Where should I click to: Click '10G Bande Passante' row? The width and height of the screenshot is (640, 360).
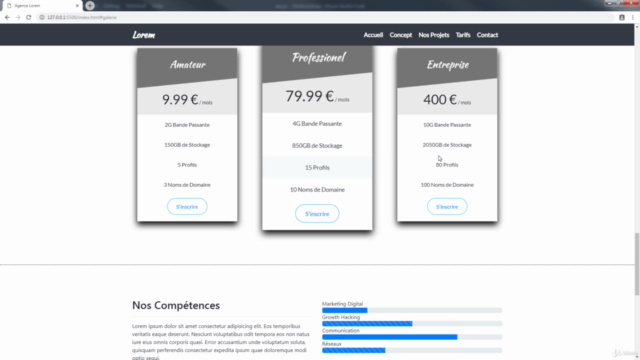(447, 125)
